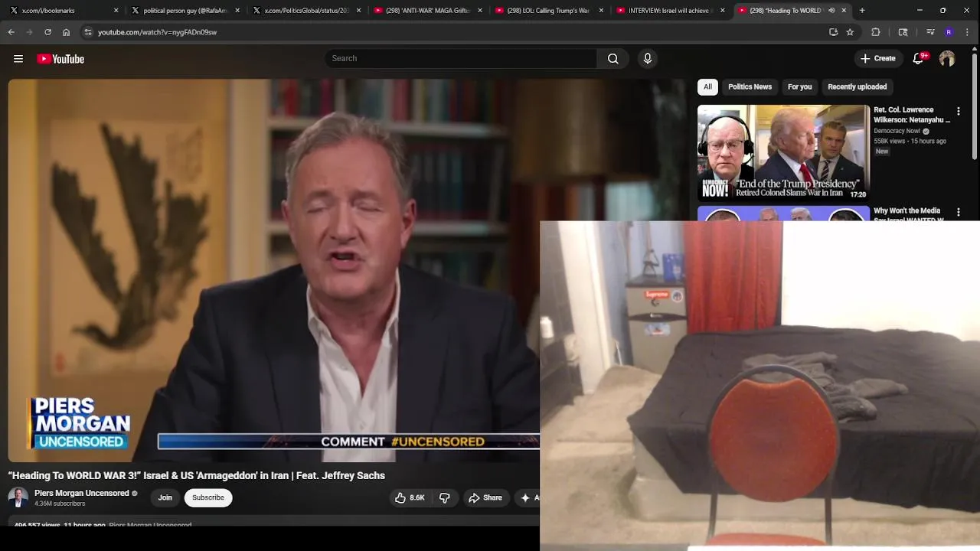Open Piers Morgan Uncensored channel avatar
This screenshot has height=551, width=980.
click(18, 497)
